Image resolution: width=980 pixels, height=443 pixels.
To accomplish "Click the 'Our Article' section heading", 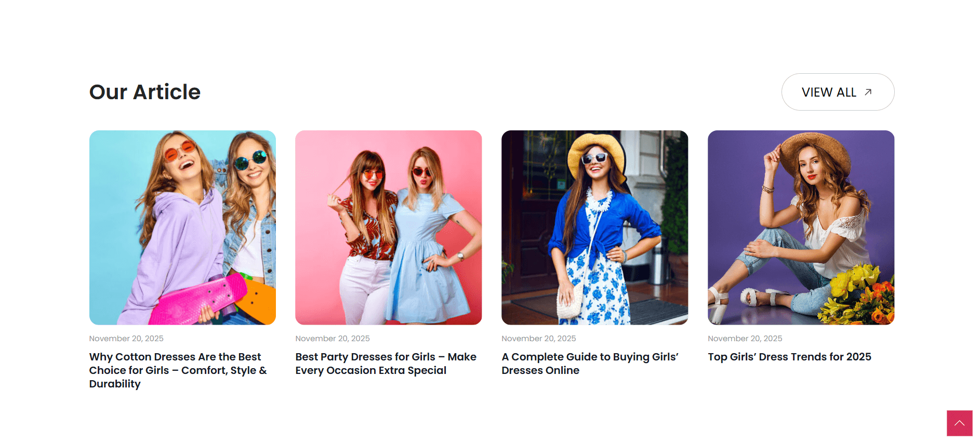I will [x=145, y=92].
